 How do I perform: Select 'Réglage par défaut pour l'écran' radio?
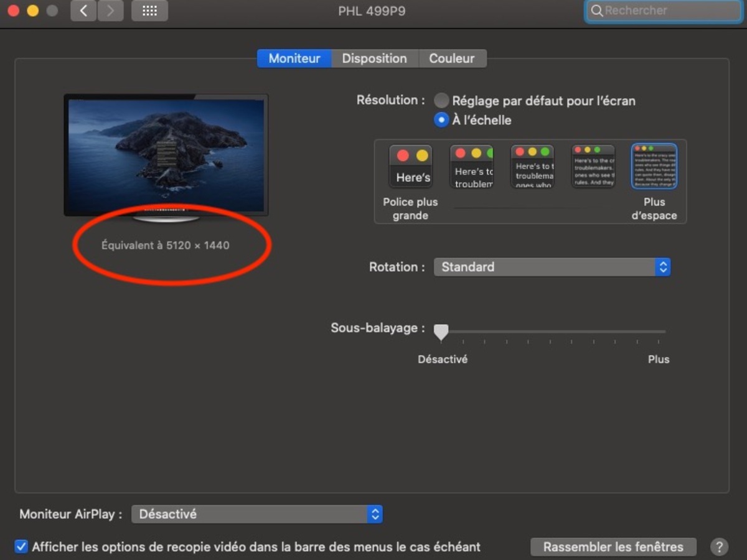pyautogui.click(x=441, y=101)
